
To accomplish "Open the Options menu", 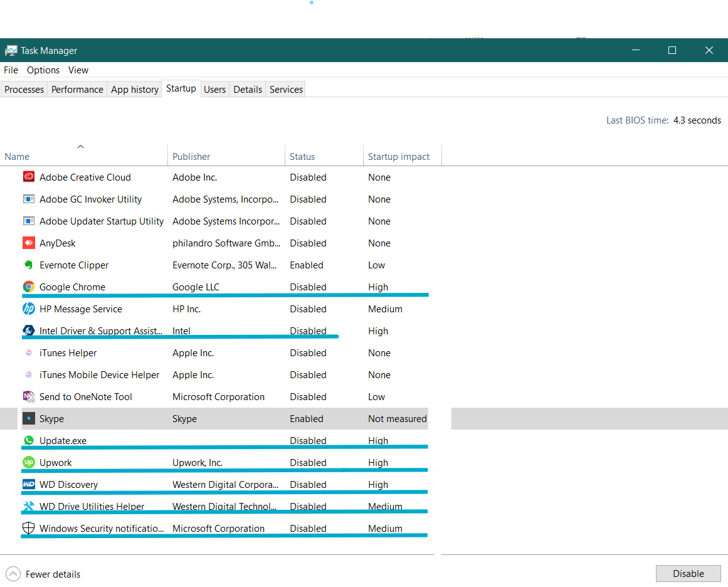I will click(x=43, y=70).
